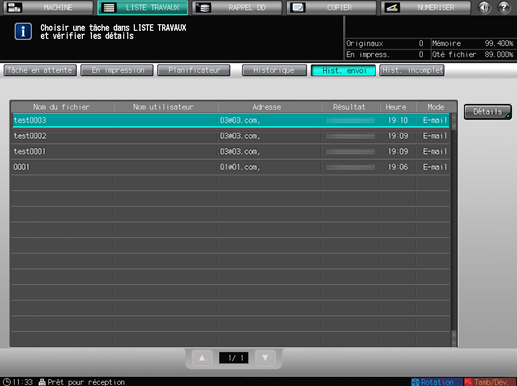
Task: Click the job list vertical scrollbar
Action: tap(454, 230)
